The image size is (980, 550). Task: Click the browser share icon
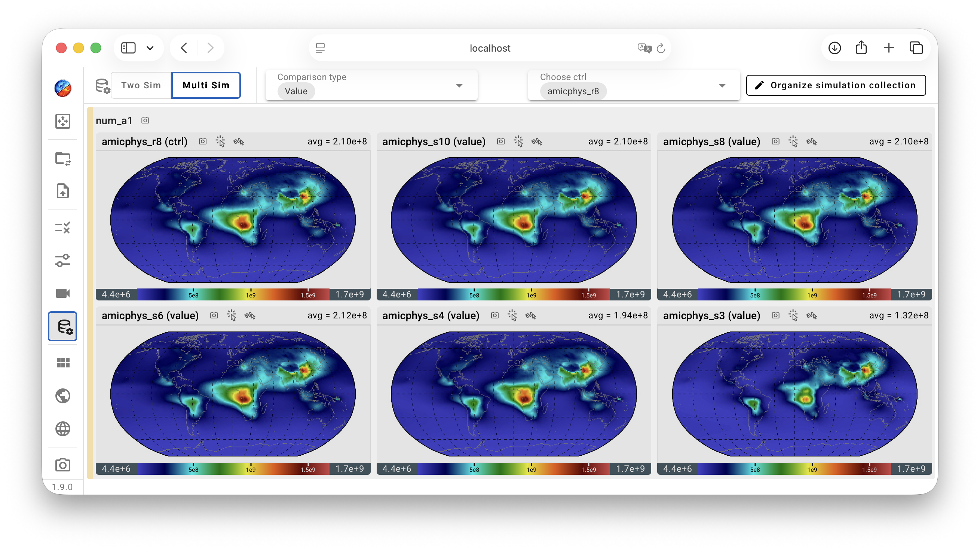(x=861, y=48)
